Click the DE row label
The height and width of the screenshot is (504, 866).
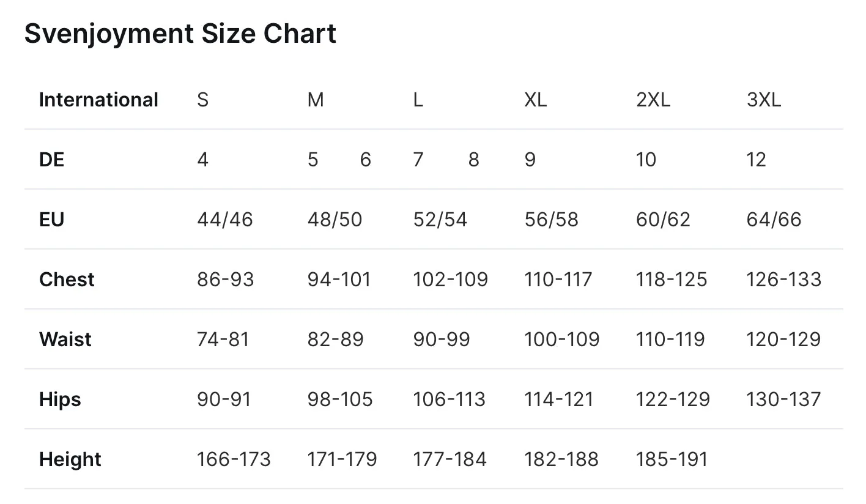pos(51,160)
